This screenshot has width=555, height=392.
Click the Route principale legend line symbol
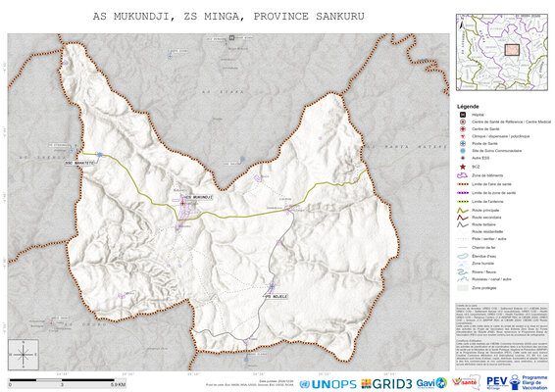pyautogui.click(x=462, y=210)
